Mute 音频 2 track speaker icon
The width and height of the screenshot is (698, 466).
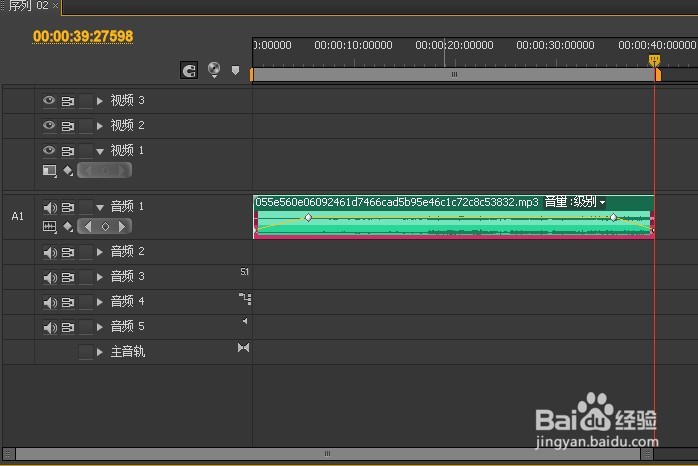[x=50, y=252]
